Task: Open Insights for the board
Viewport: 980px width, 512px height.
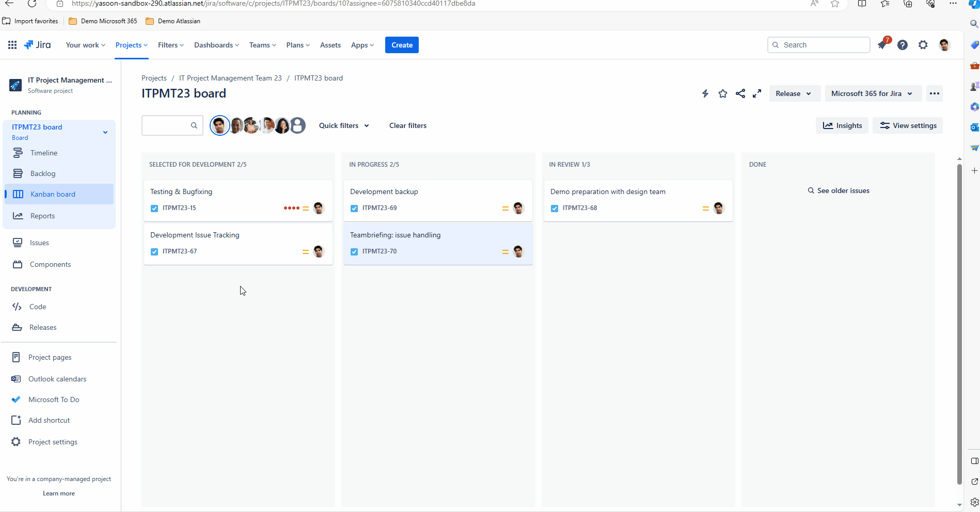Action: click(x=842, y=125)
